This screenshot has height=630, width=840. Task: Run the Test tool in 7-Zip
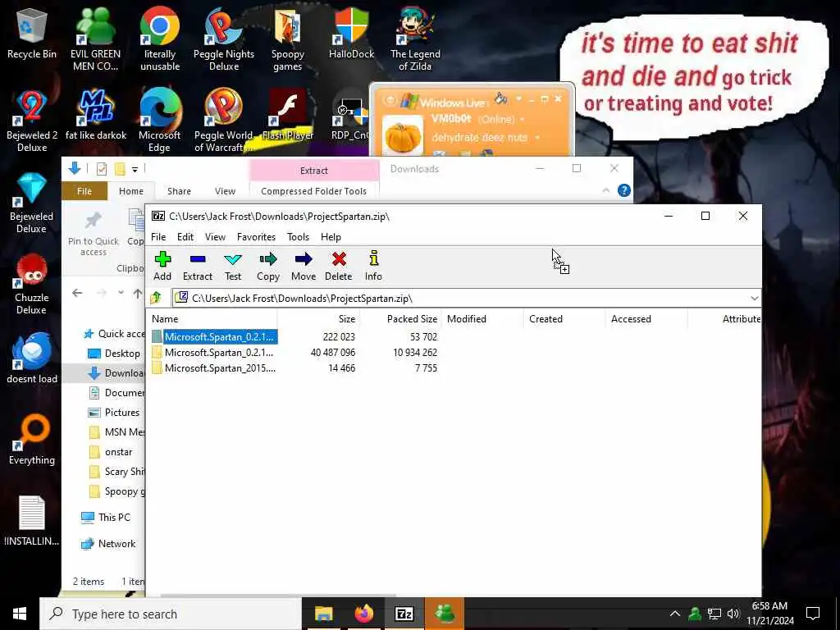[232, 267]
